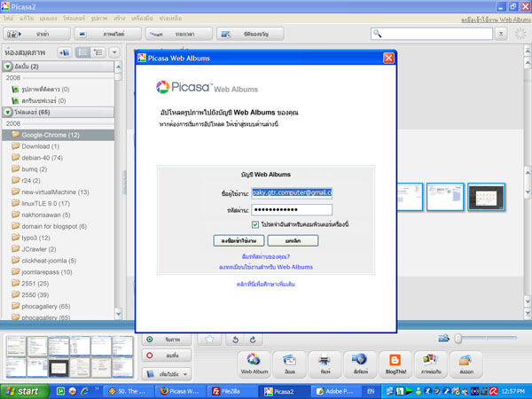
Task: Open the fifth menu in the menu bar
Action: coord(99,19)
